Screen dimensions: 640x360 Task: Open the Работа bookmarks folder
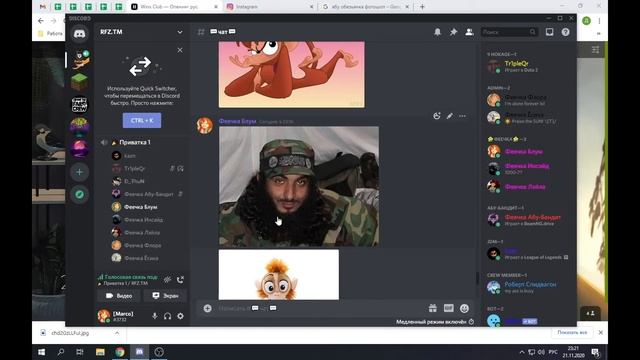(50, 33)
